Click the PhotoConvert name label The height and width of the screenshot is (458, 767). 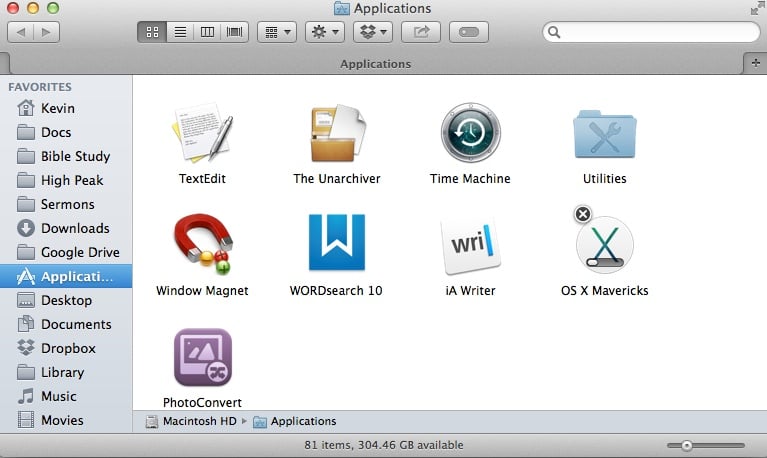(202, 403)
